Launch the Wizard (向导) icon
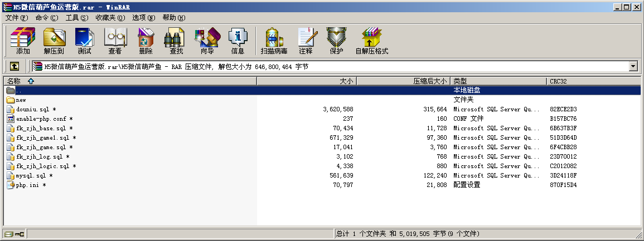This screenshot has height=241, width=644. tap(207, 41)
